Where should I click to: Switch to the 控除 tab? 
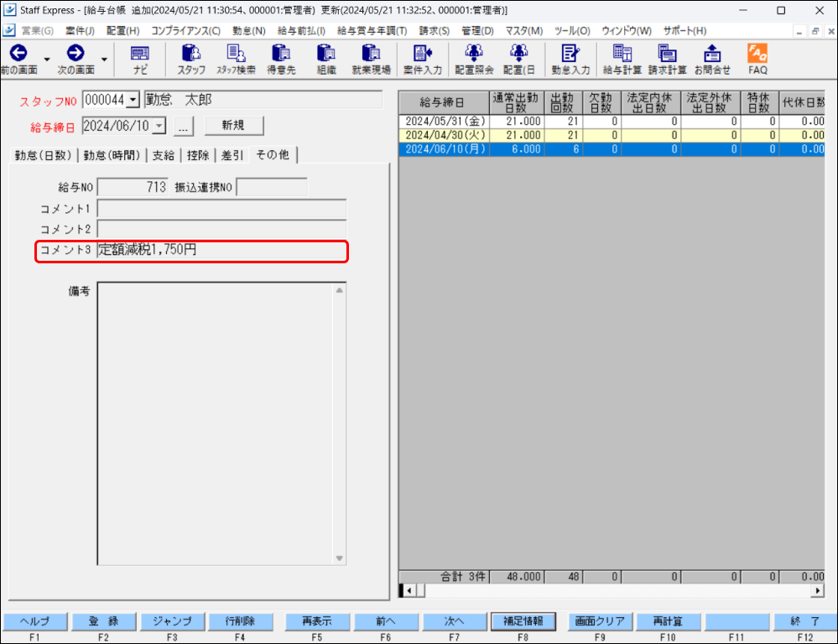(198, 155)
